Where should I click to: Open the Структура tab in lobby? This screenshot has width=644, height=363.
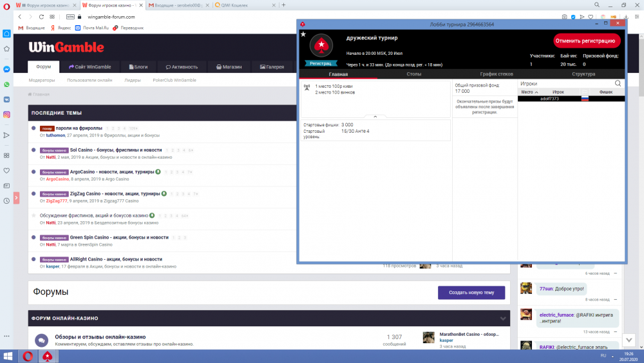click(583, 74)
